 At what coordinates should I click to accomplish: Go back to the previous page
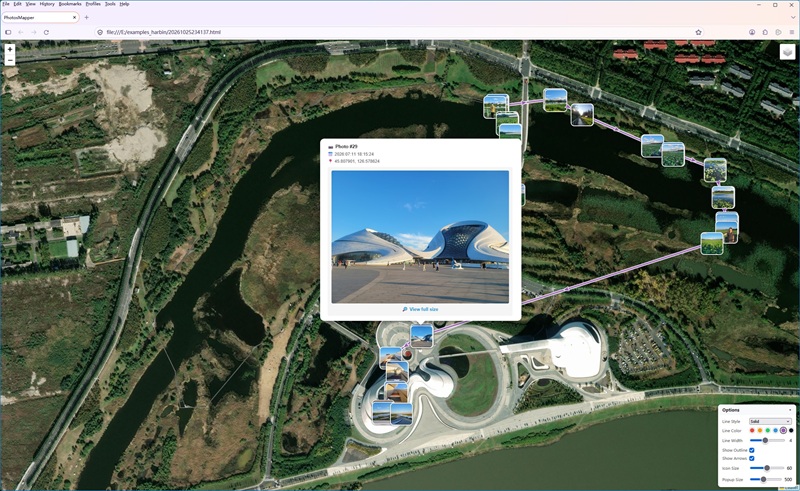click(x=21, y=32)
